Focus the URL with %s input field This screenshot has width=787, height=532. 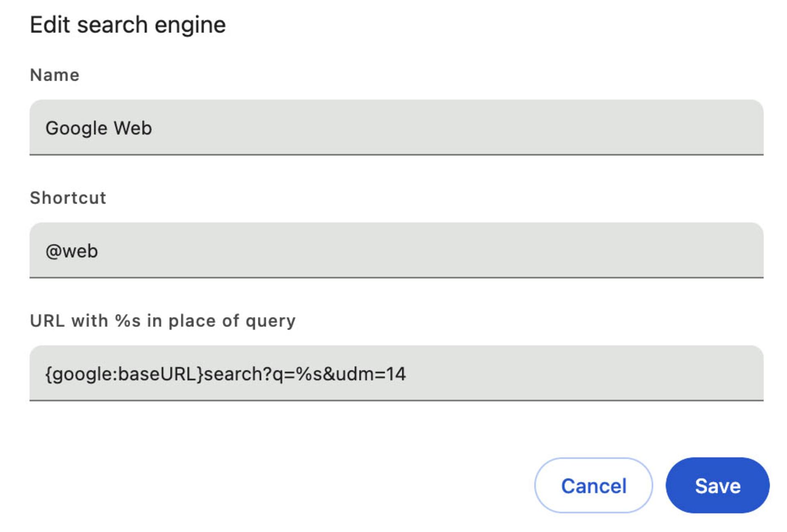(x=396, y=373)
